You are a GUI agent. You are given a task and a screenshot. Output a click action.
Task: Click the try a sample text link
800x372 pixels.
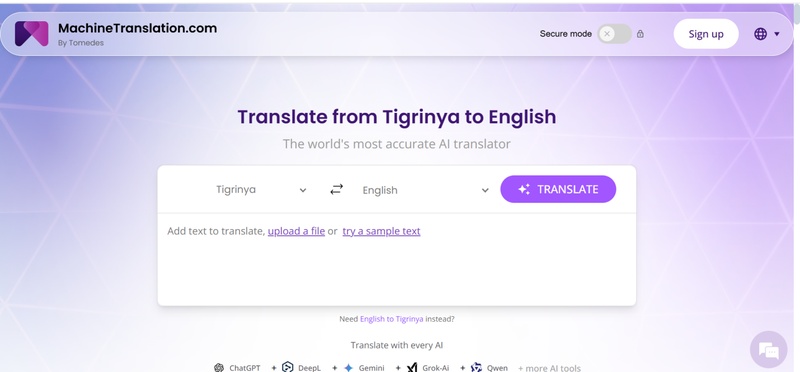pos(381,231)
